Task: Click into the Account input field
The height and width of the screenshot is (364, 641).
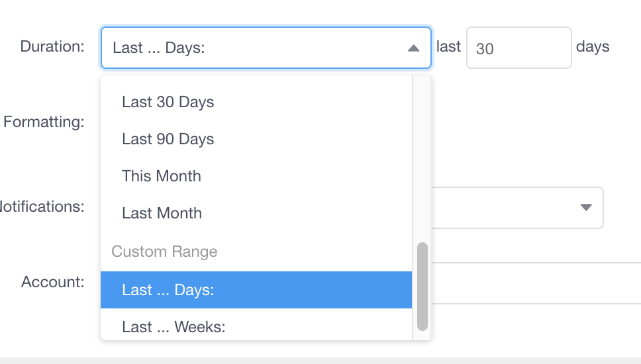Action: (535, 283)
